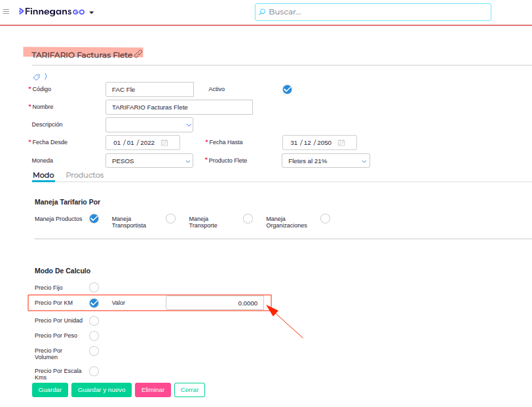Viewport: 532px width, 407px height.
Task: Select the Modo tab
Action: coord(43,175)
